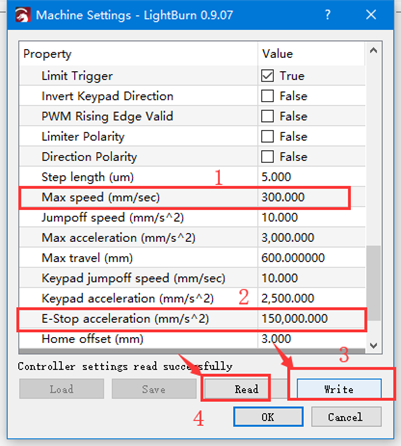Select Keypad jumpoff speed value 10.000

point(280,278)
